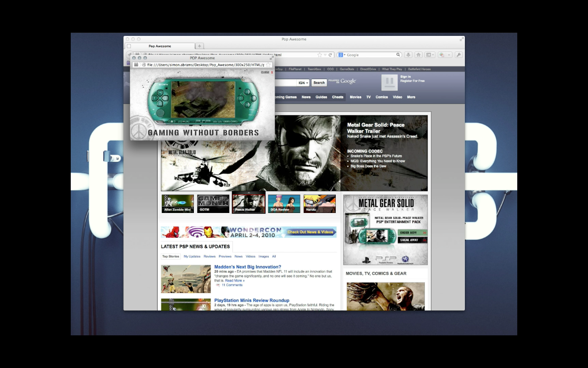Click Read More link in Madden story
Screen dimensions: 588x368
[x=235, y=280]
